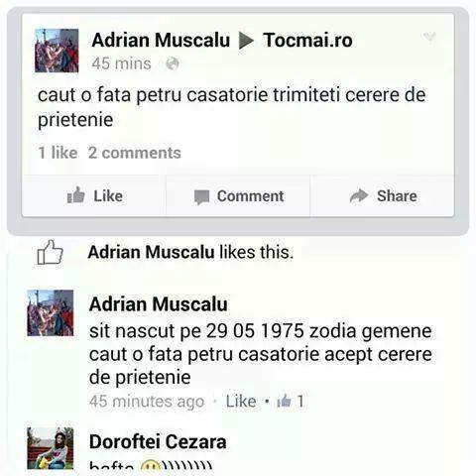The height and width of the screenshot is (476, 476).
Task: Open Adrian Muscalu's profile picture in the post header
Action: pos(57,51)
